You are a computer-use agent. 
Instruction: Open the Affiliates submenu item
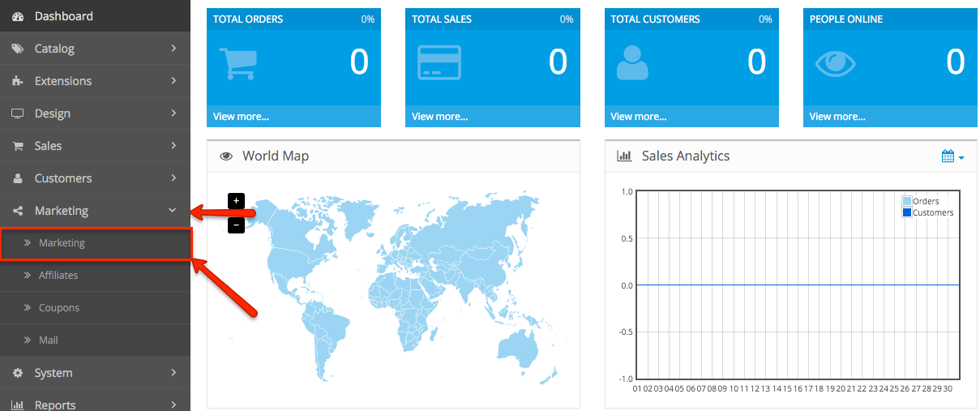58,276
